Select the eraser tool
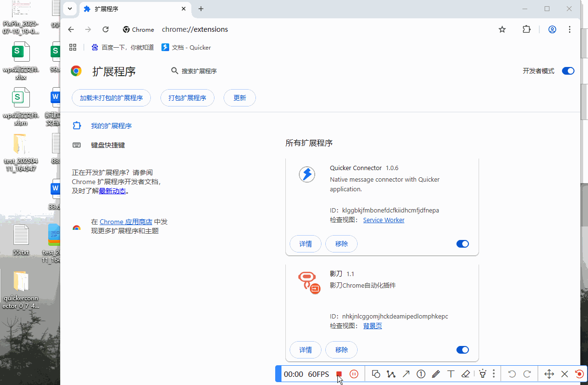Viewport: 588px width, 385px height. pos(466,374)
